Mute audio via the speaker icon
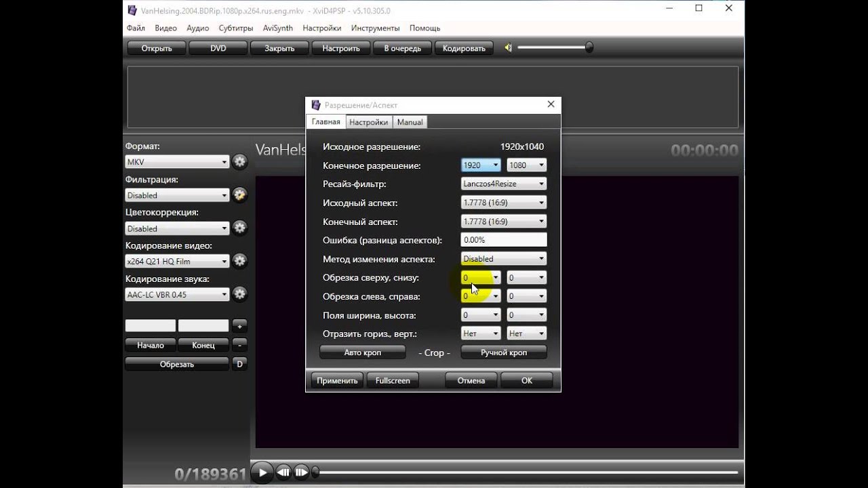868x488 pixels. click(x=508, y=47)
